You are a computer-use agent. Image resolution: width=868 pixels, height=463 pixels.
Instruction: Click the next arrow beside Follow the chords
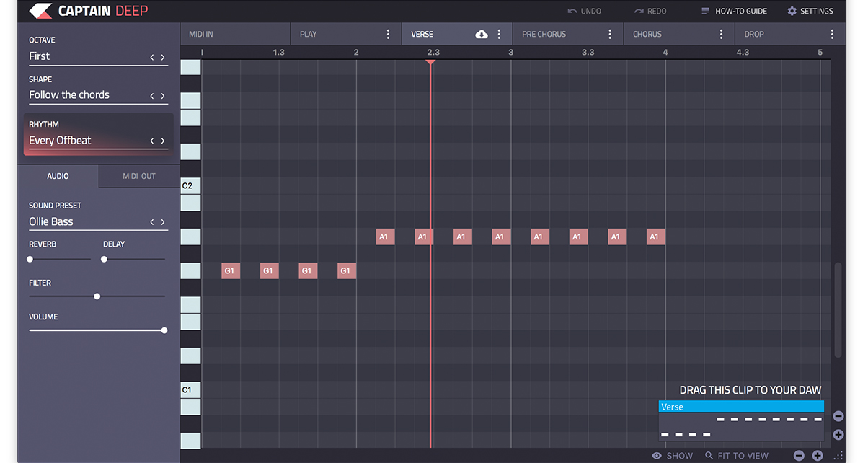pyautogui.click(x=163, y=94)
